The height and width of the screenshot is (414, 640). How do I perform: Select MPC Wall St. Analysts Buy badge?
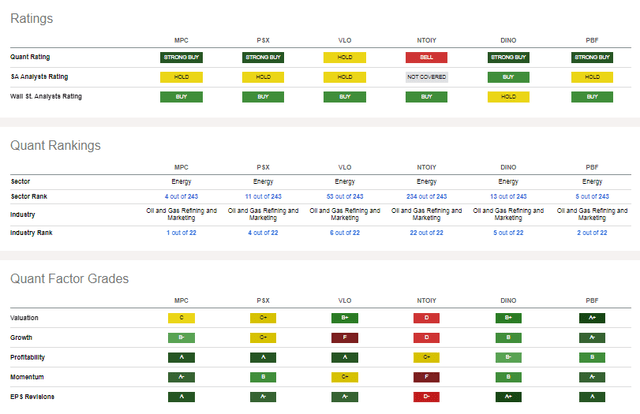pos(181,97)
